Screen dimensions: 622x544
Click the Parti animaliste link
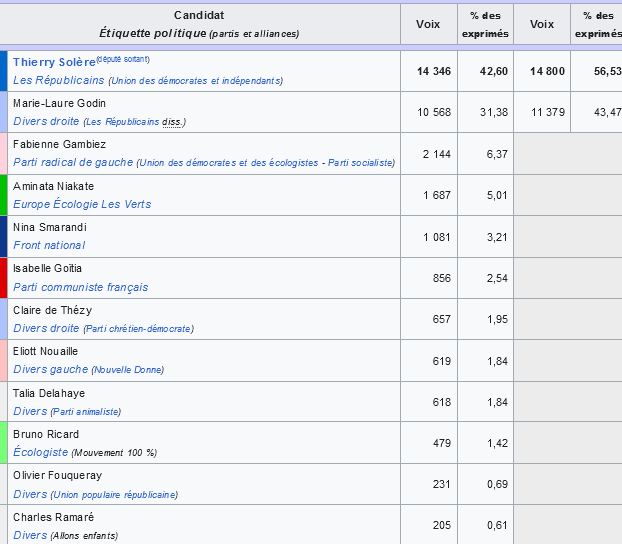pyautogui.click(x=86, y=412)
